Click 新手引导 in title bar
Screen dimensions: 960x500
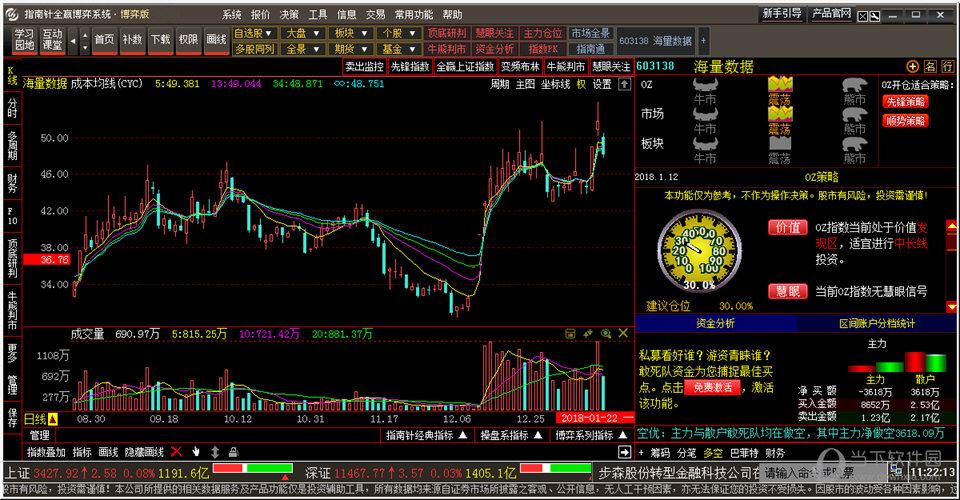(x=782, y=13)
